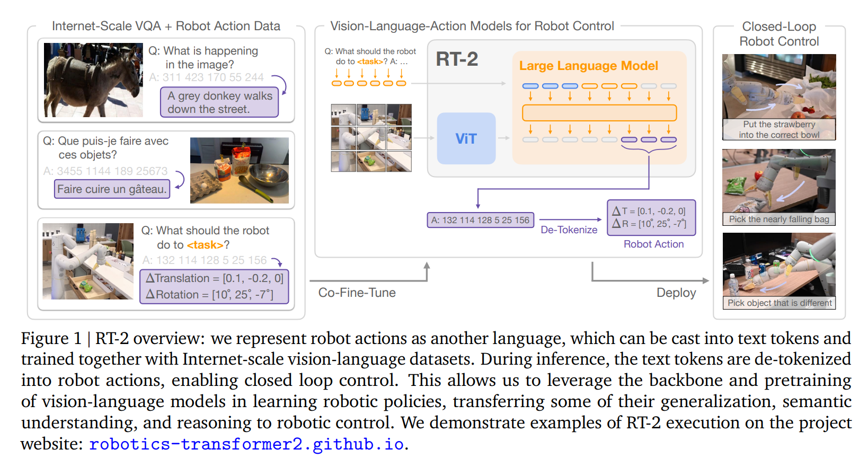Select the 'ΔRotation = [10°, 25°, -7°]' line
Image resolution: width=868 pixels, height=458 pixels.
pos(210,294)
